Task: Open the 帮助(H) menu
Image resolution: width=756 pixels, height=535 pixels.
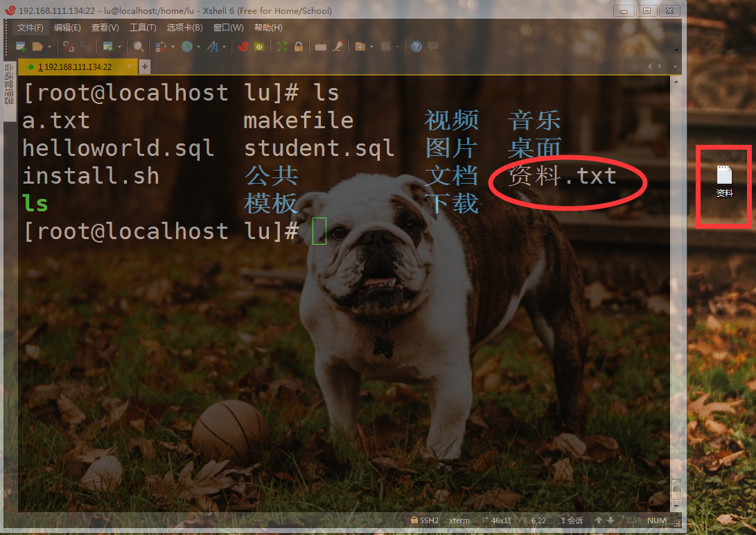Action: [268, 28]
